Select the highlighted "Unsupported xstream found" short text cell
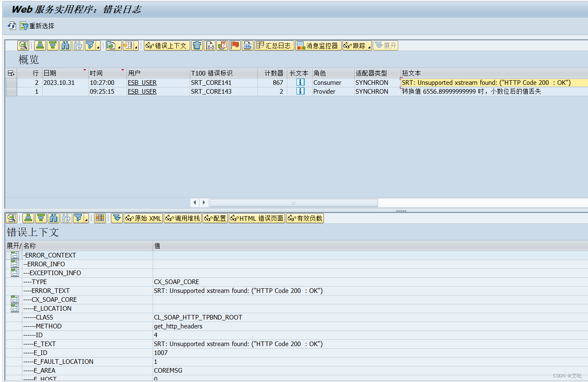The image size is (588, 382). pos(494,83)
